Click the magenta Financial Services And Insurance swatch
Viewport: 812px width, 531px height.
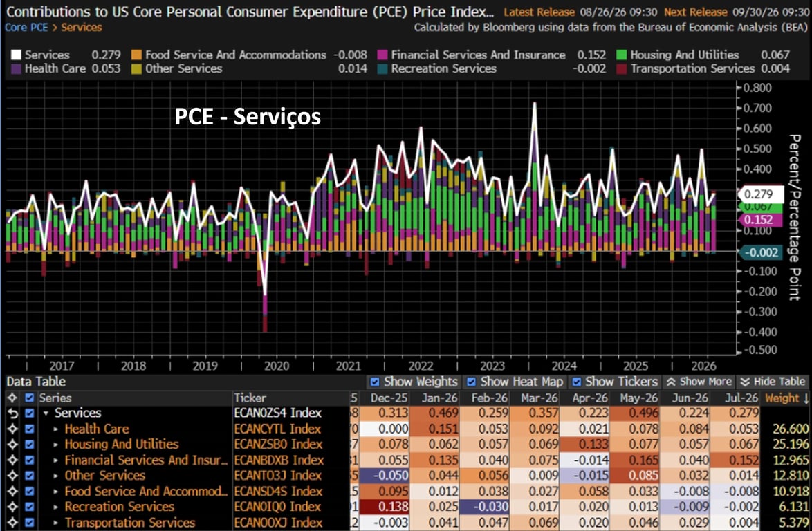(382, 55)
